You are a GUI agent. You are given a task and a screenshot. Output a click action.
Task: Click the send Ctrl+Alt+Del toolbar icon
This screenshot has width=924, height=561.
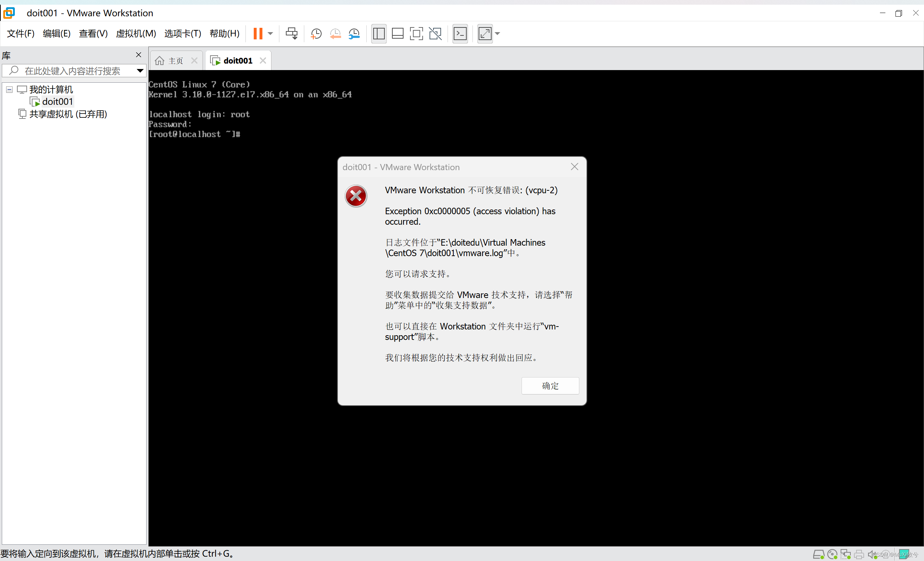pyautogui.click(x=291, y=33)
